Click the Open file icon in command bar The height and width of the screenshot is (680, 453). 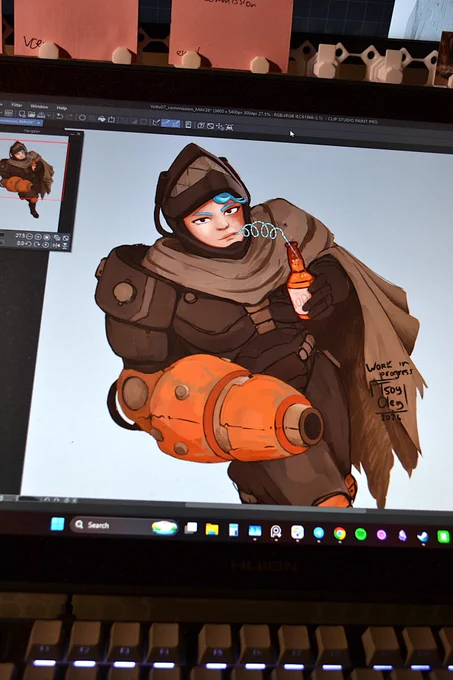[x=31, y=114]
